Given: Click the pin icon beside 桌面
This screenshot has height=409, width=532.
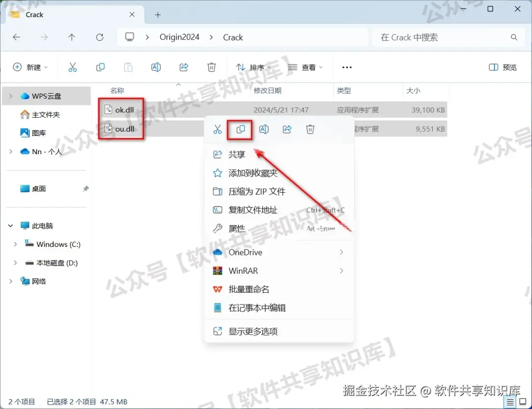Looking at the screenshot, I should tap(86, 189).
